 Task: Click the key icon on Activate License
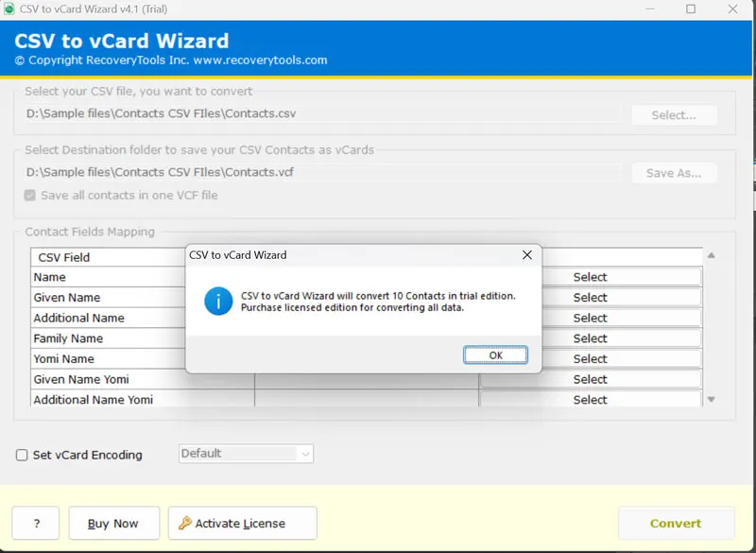[185, 523]
